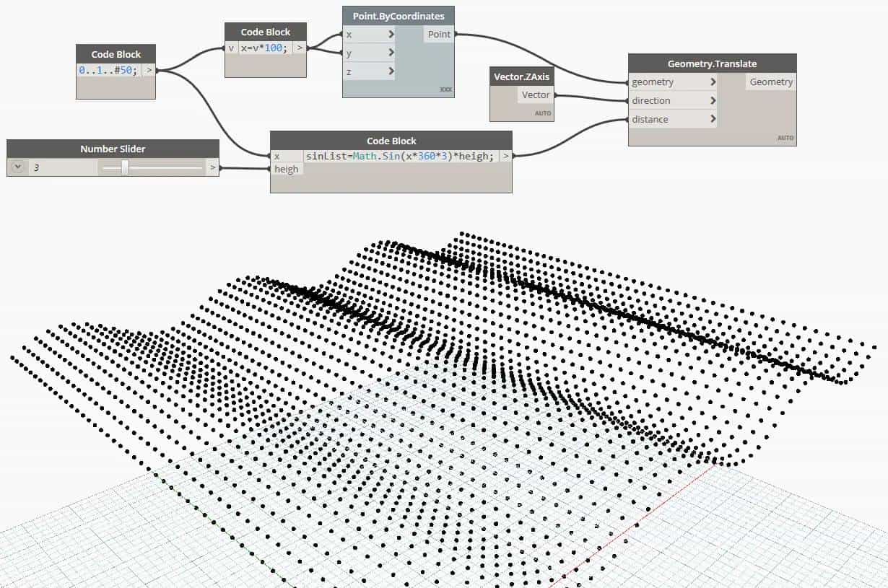This screenshot has height=588, width=888.
Task: Click the Number Slider output port
Action: (x=213, y=167)
